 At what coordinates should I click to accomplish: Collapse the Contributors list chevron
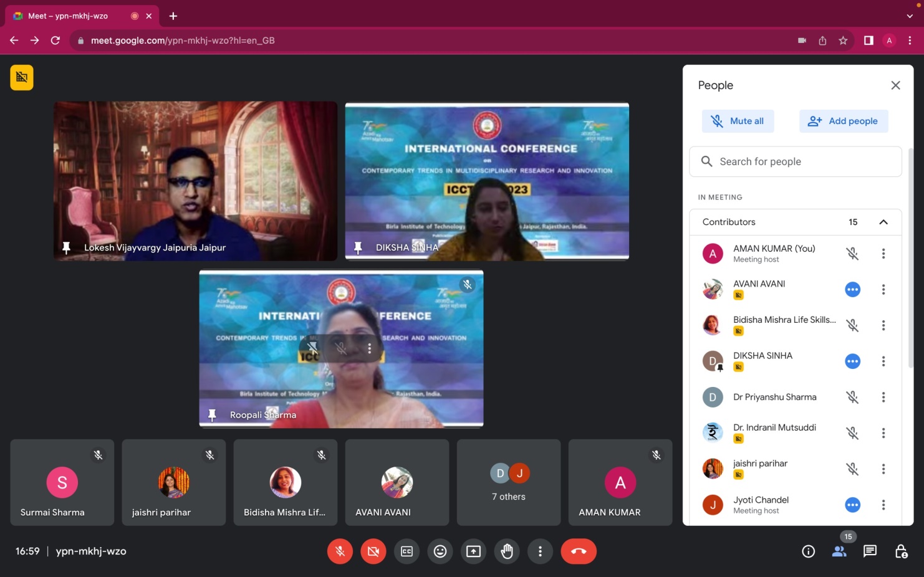883,222
